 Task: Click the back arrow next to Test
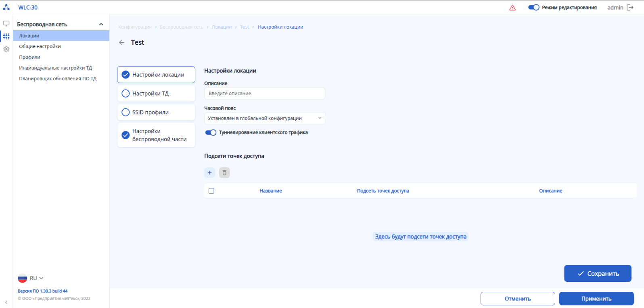[x=121, y=42]
